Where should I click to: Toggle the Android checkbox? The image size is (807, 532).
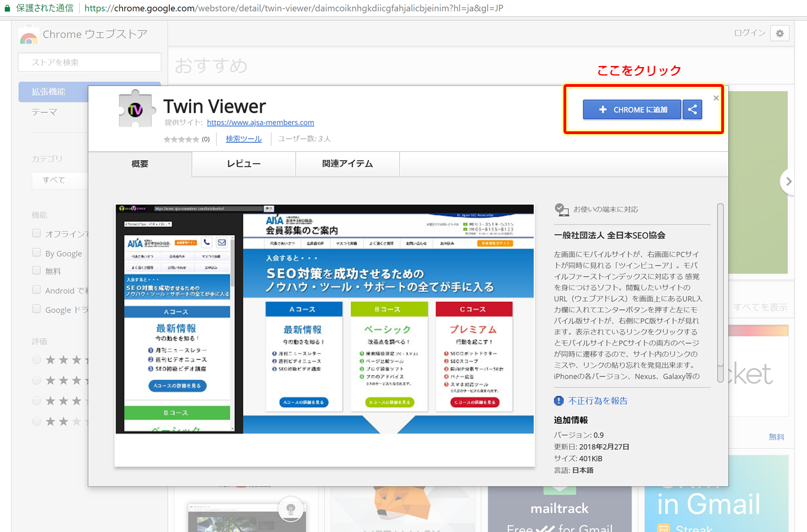click(36, 290)
